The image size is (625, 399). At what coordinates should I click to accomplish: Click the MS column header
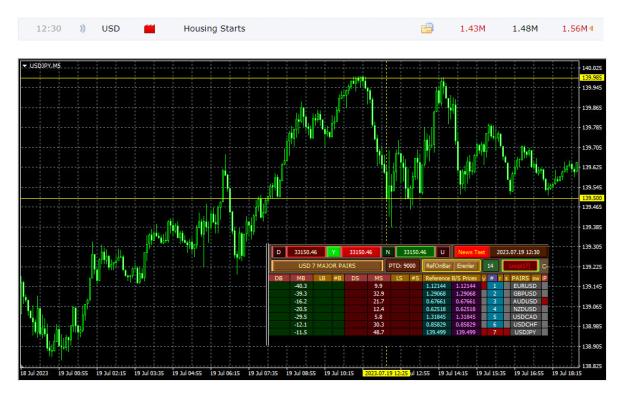pyautogui.click(x=378, y=278)
